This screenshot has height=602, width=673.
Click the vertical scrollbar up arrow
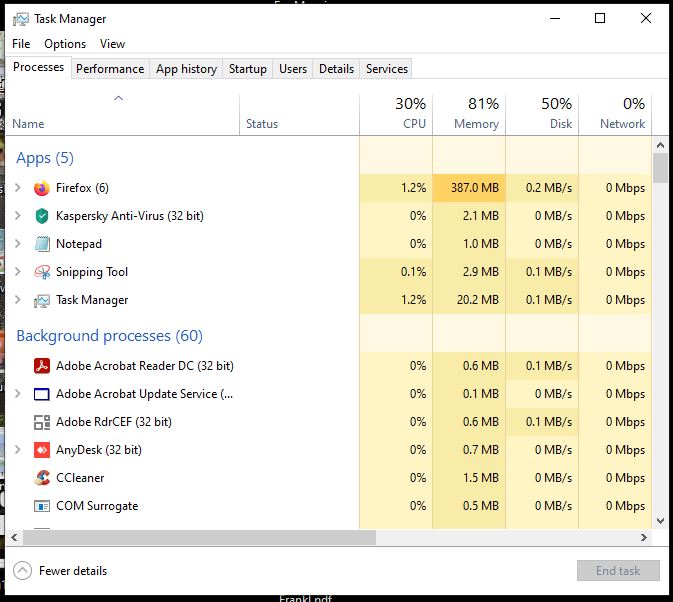click(661, 145)
